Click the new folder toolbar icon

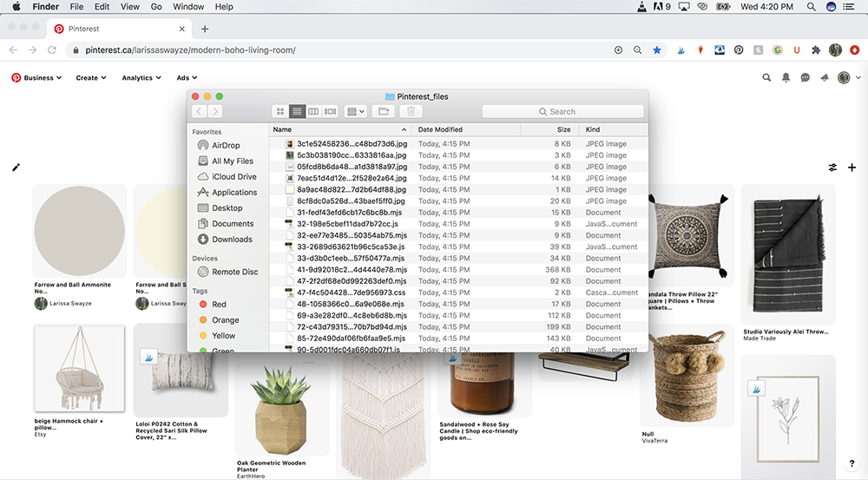383,111
